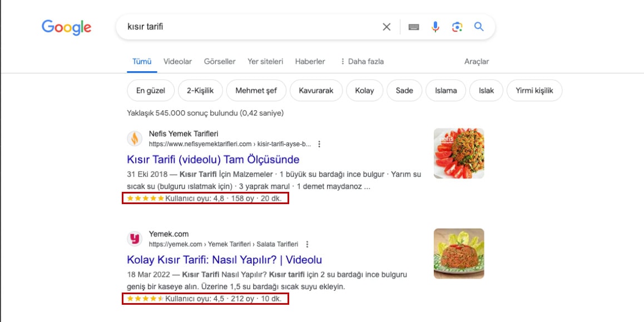Open the on-screen keyboard icon

(x=414, y=27)
